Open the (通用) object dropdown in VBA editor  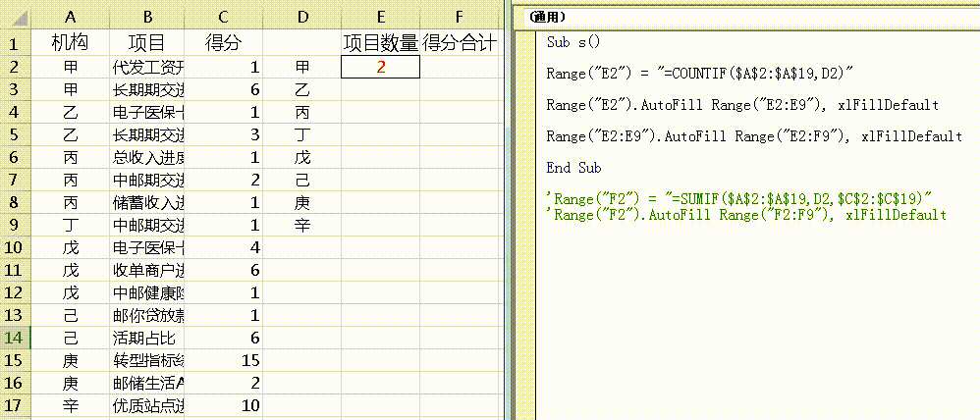[x=748, y=17]
